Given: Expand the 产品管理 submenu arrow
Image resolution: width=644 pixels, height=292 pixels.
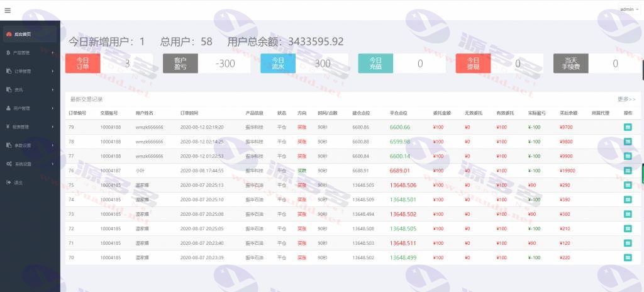Looking at the screenshot, I should (53, 53).
